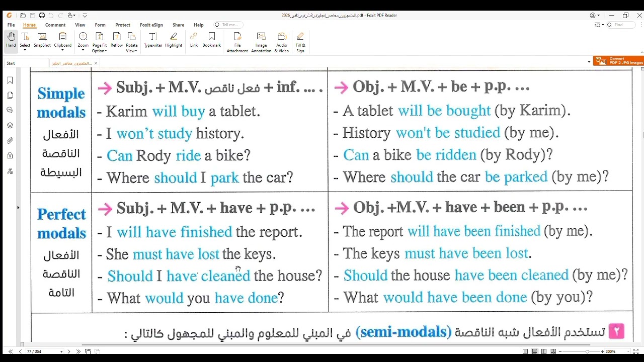
Task: Add a Bookmark from the ribbon
Action: (x=212, y=40)
